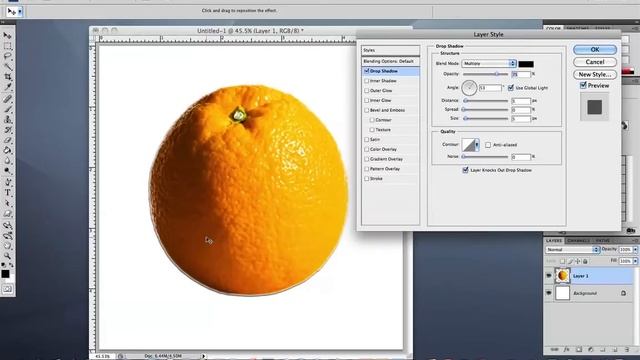640x360 pixels.
Task: Open the layer Opacity dropdown arrow
Action: click(635, 249)
